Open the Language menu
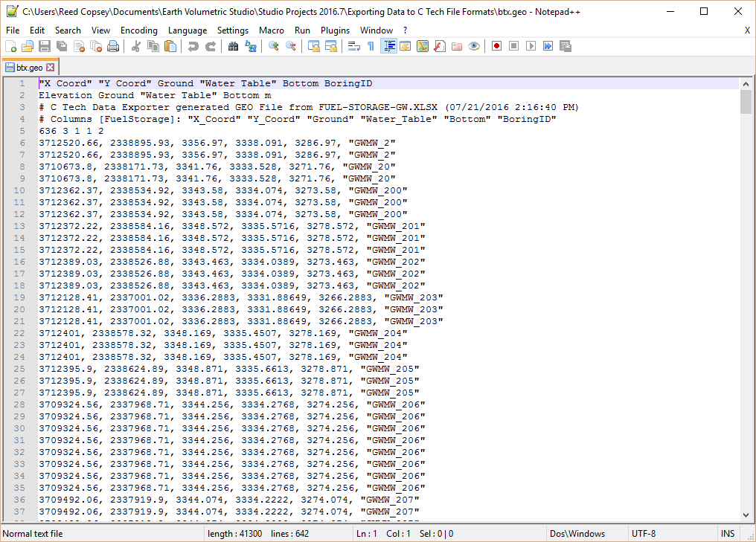 [188, 30]
